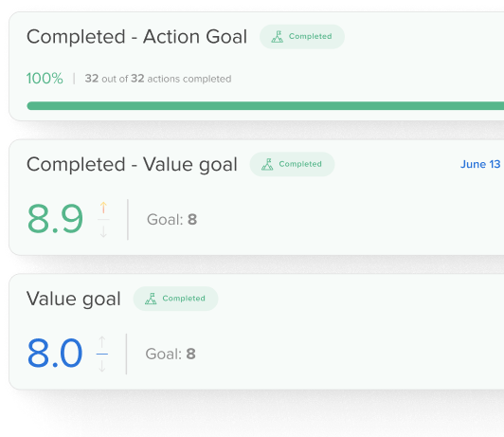
Task: Click the Completed badge on Completed - Value goal
Action: [292, 164]
